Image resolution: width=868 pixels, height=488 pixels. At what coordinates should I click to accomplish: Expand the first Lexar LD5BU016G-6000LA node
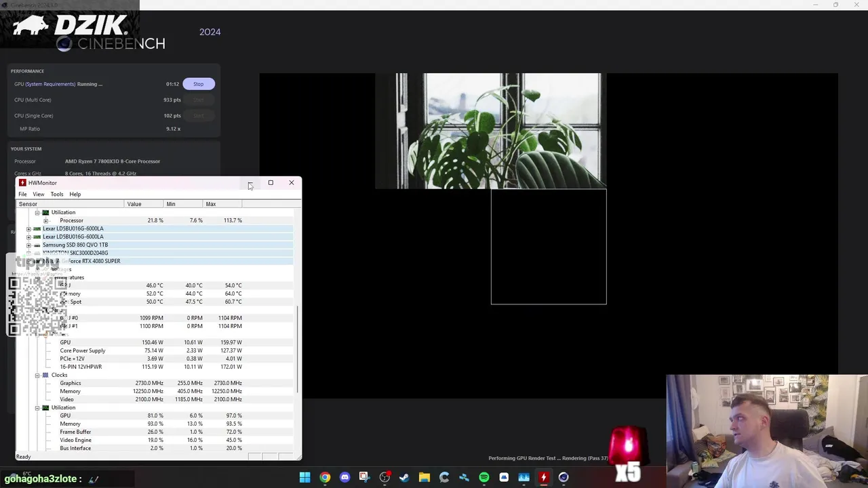point(28,228)
